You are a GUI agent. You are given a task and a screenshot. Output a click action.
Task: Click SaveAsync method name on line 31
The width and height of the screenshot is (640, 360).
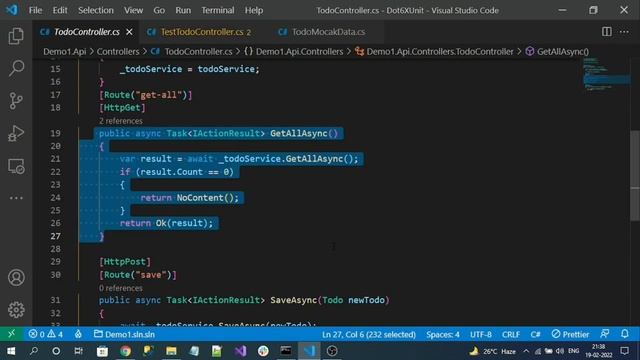click(x=293, y=300)
